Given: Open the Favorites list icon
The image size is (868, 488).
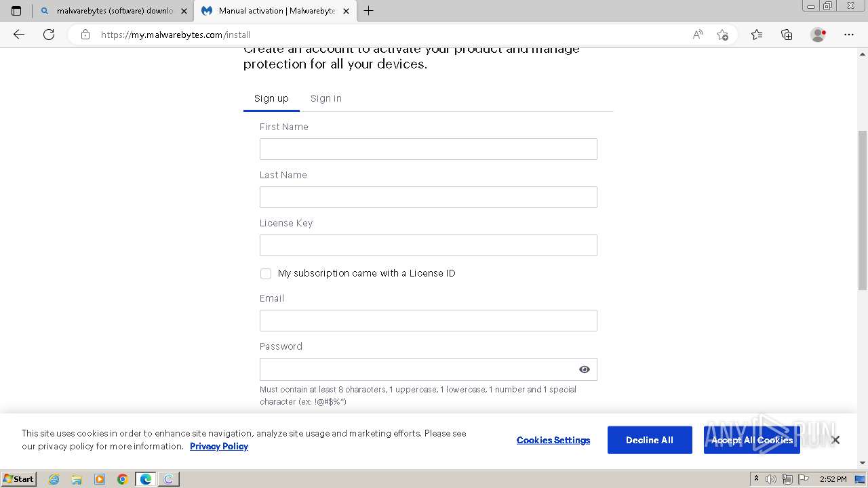Looking at the screenshot, I should click(x=757, y=35).
